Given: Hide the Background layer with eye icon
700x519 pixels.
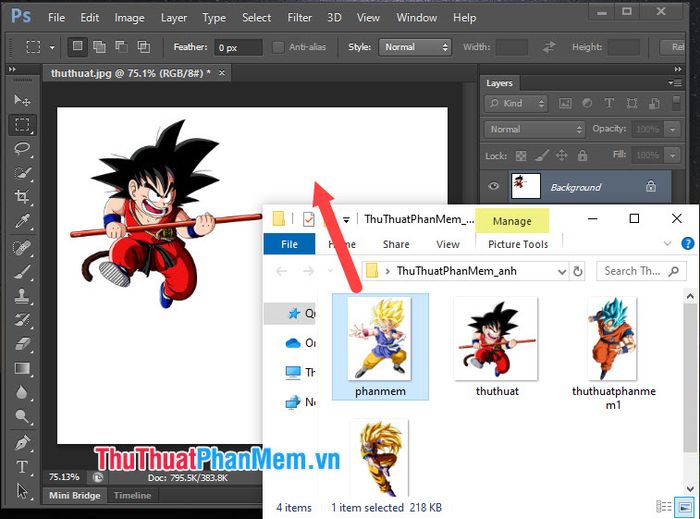Looking at the screenshot, I should 493,186.
